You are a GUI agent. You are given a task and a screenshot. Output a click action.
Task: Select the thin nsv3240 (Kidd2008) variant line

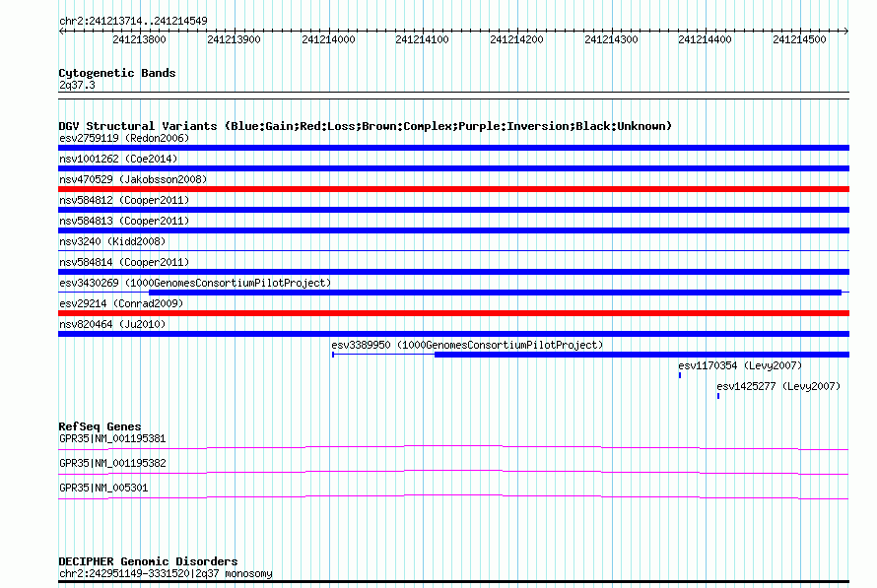[x=453, y=250]
